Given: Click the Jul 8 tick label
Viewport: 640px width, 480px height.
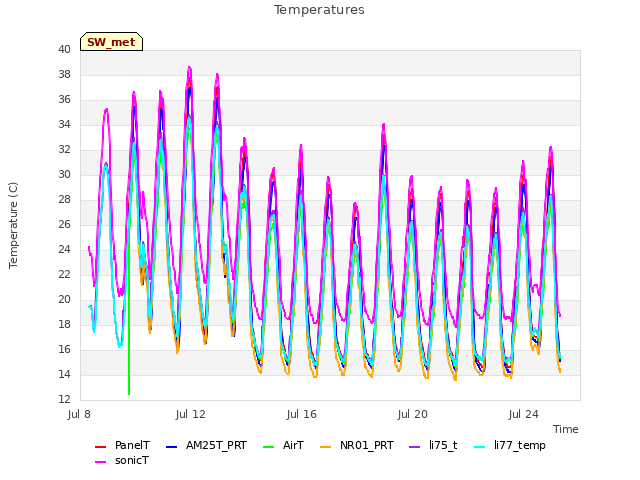Looking at the screenshot, I should 79,414.
